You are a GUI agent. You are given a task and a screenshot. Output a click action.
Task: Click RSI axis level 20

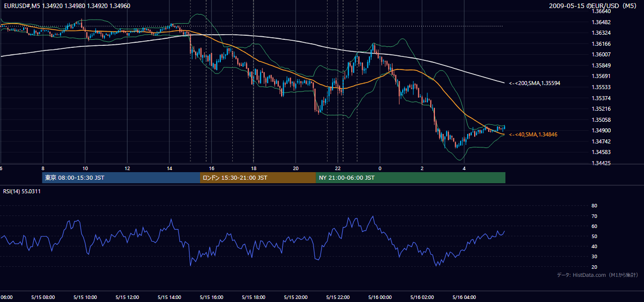tap(594, 267)
